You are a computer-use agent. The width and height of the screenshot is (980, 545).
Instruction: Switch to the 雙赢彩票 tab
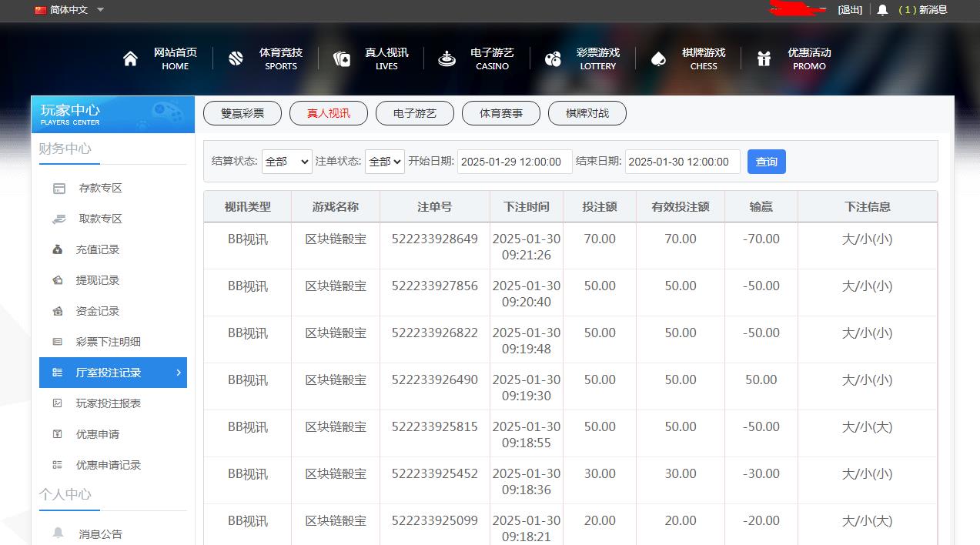click(x=242, y=113)
